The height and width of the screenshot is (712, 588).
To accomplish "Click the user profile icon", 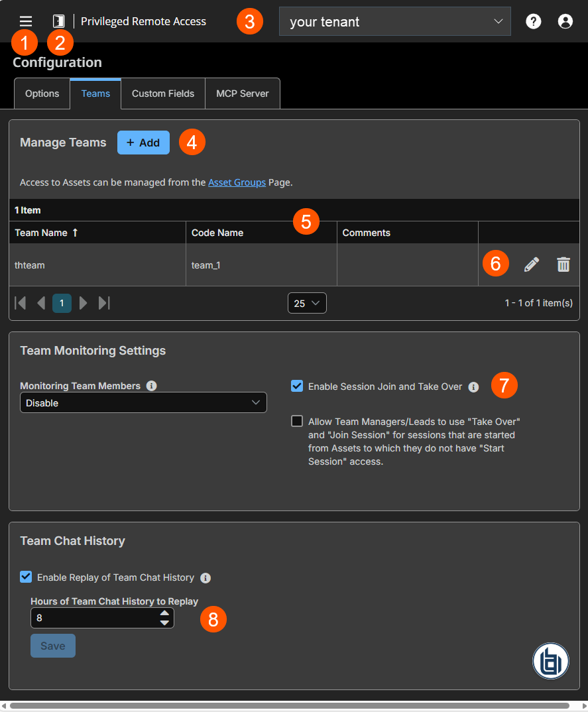I will coord(565,21).
